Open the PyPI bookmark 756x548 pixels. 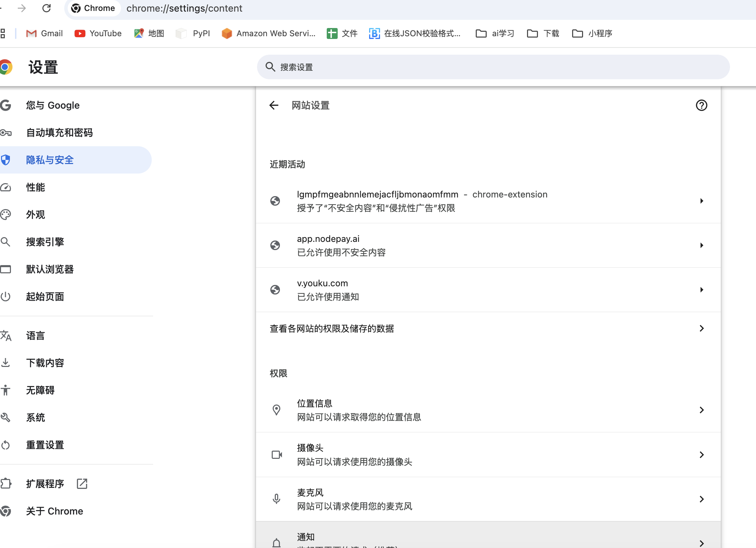pyautogui.click(x=193, y=33)
